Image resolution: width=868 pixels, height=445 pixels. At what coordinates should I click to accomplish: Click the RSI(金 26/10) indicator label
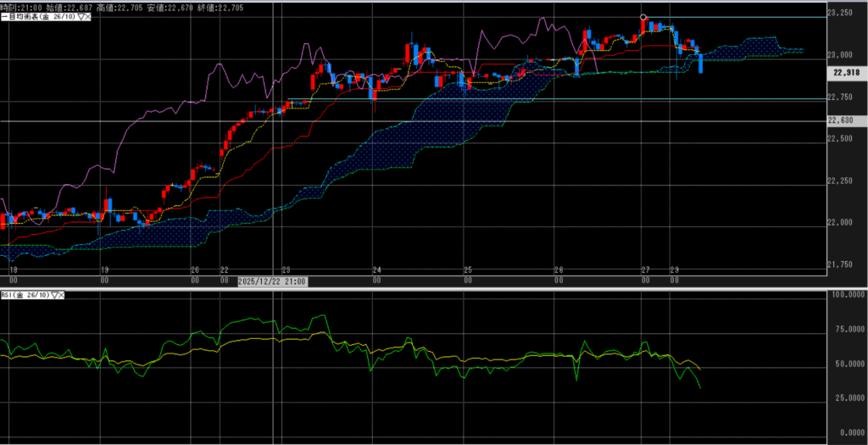point(25,295)
